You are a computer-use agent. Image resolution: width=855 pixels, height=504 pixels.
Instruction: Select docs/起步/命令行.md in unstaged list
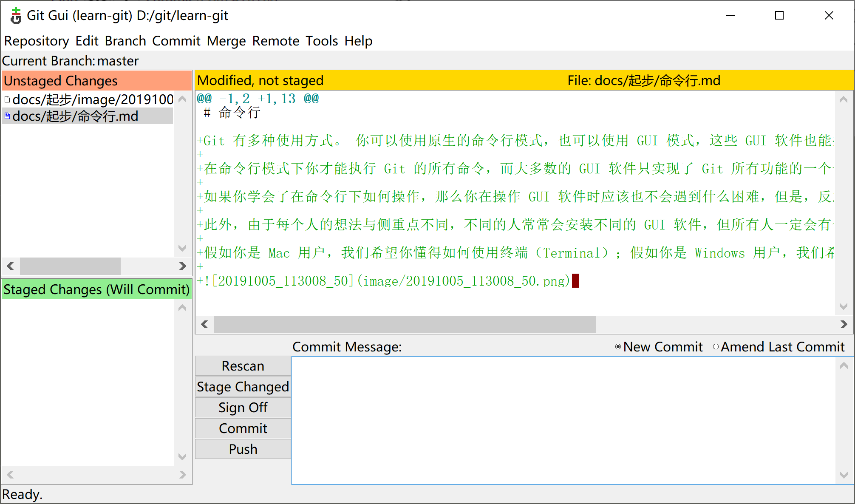point(76,116)
